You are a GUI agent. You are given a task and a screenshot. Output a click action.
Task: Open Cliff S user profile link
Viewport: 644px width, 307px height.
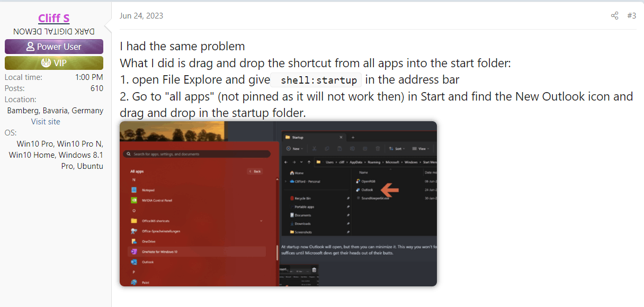point(54,18)
